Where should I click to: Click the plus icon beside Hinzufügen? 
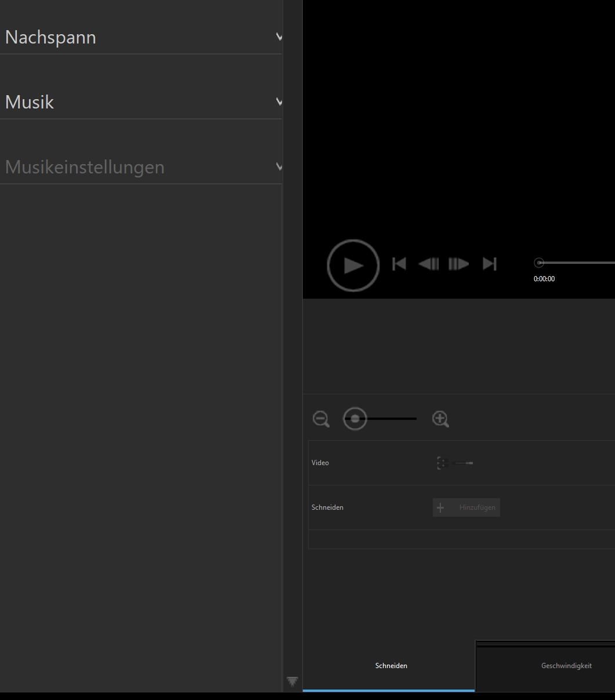pyautogui.click(x=440, y=507)
